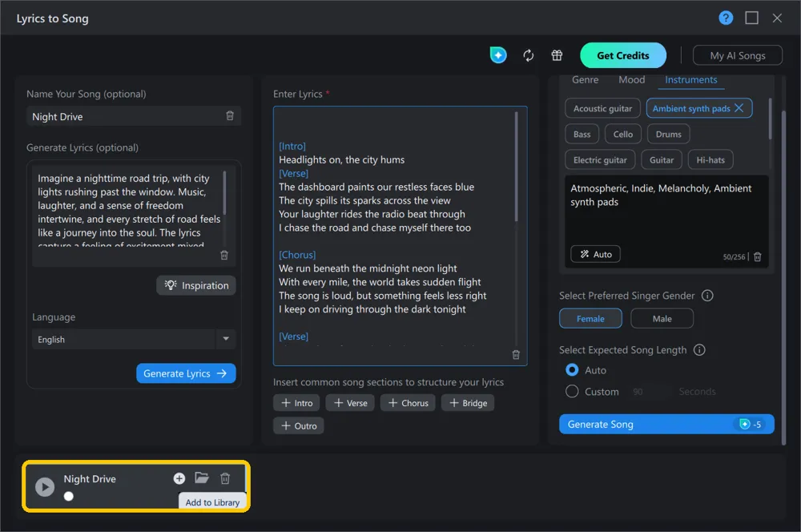Play the Night Drive song

tap(44, 487)
